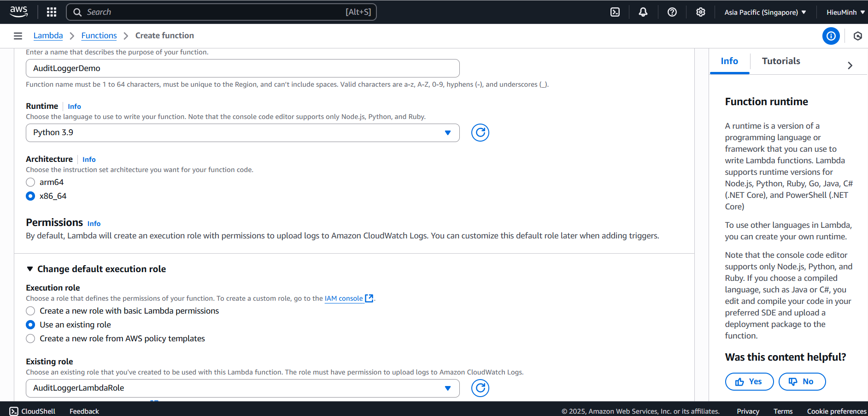Click the AWS search box
The width and height of the screenshot is (868, 416).
(x=222, y=12)
